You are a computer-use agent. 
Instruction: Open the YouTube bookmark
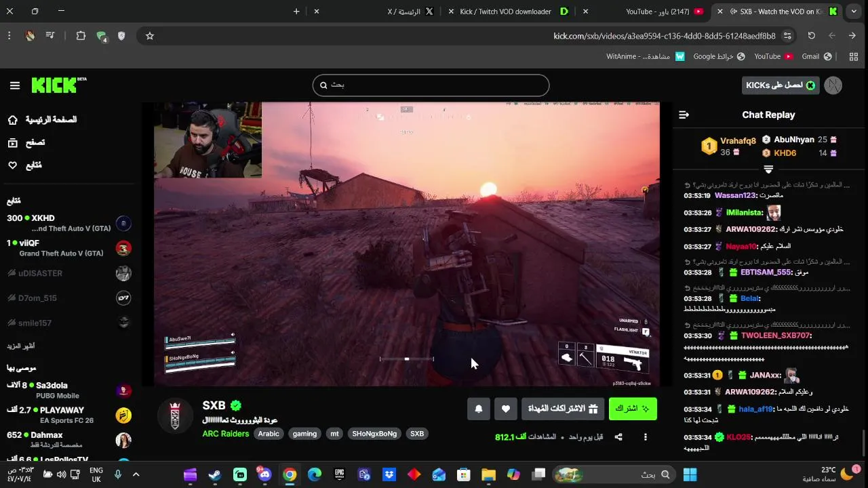pos(773,56)
